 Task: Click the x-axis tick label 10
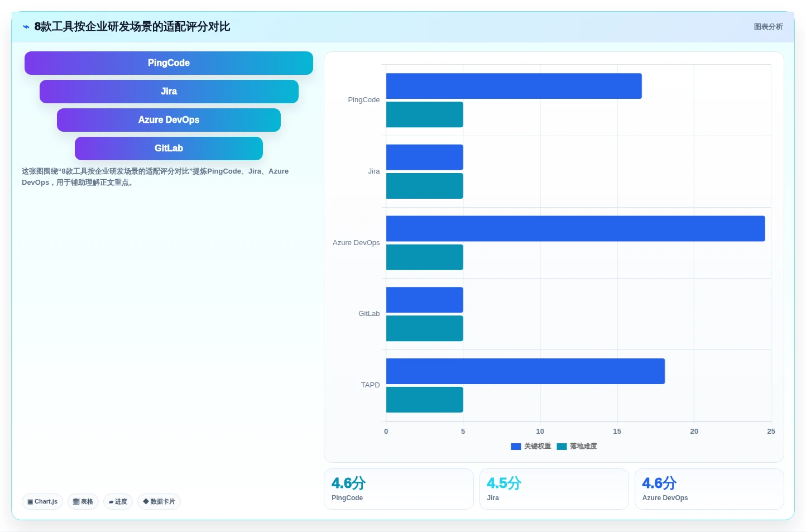(x=540, y=432)
